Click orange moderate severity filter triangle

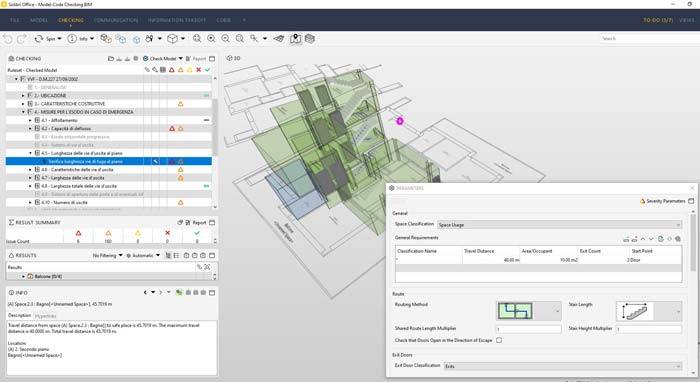(x=181, y=70)
